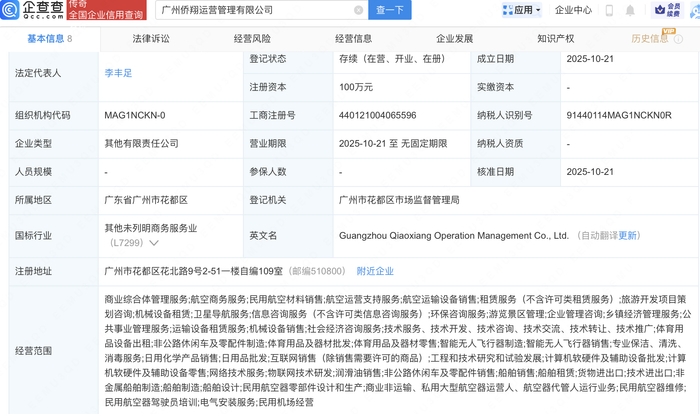Click the info icon beside 历史信息
Viewport: 700px width, 414px height.
[x=679, y=39]
